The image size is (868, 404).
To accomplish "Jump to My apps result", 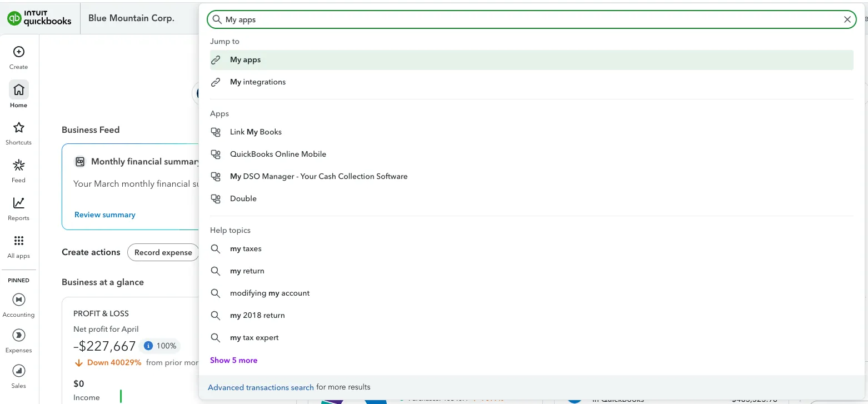I will pyautogui.click(x=532, y=60).
